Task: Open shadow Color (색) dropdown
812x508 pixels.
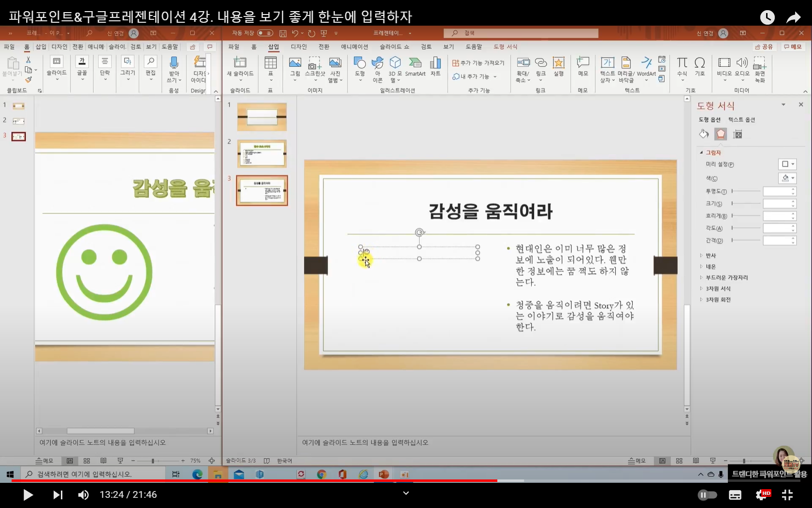Action: pyautogui.click(x=787, y=178)
